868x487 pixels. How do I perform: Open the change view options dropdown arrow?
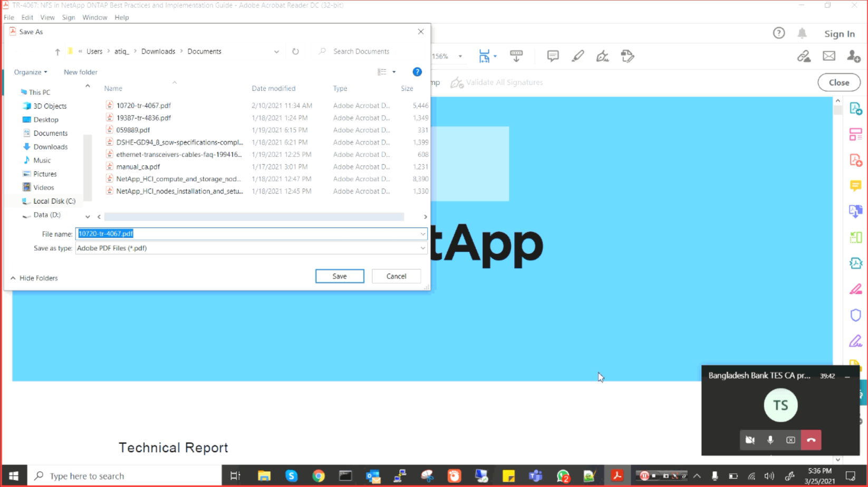[394, 72]
